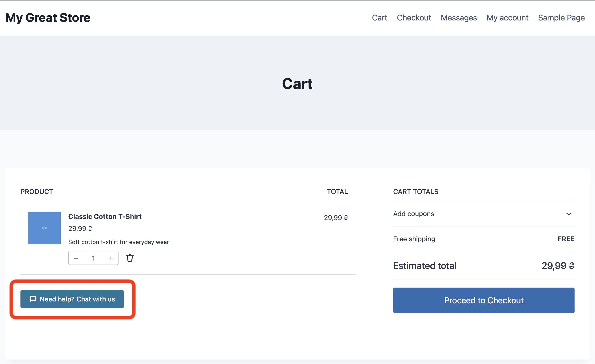Increase the T-Shirt quantity with the plus button

tap(111, 258)
